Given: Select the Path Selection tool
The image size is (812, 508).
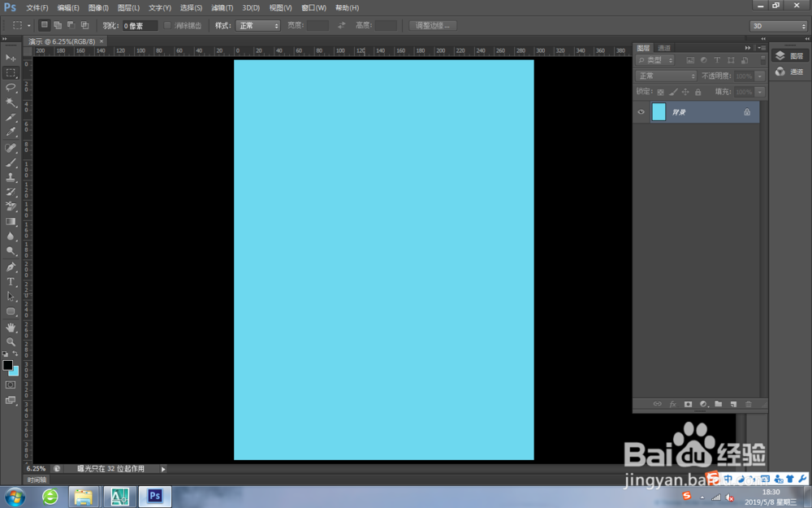Looking at the screenshot, I should pyautogui.click(x=11, y=297).
